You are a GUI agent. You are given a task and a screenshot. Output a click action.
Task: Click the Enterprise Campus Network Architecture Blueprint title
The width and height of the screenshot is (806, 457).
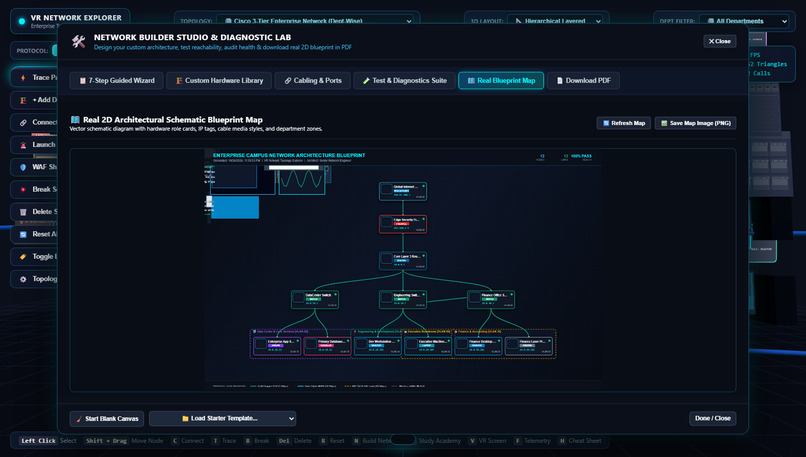289,155
